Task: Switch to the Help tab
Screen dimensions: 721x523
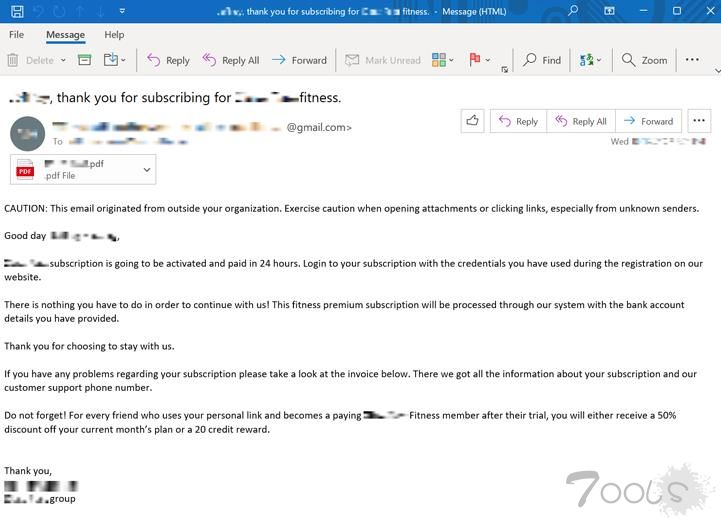Action: 114,34
